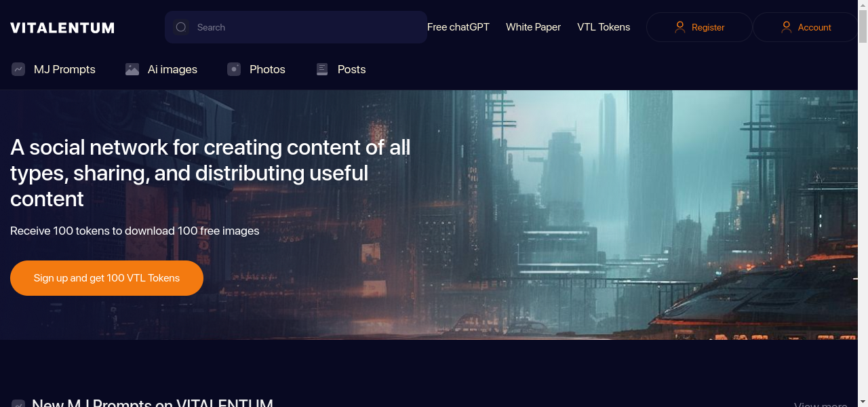This screenshot has width=868, height=407.
Task: Click the Photos camera icon
Action: 234,69
